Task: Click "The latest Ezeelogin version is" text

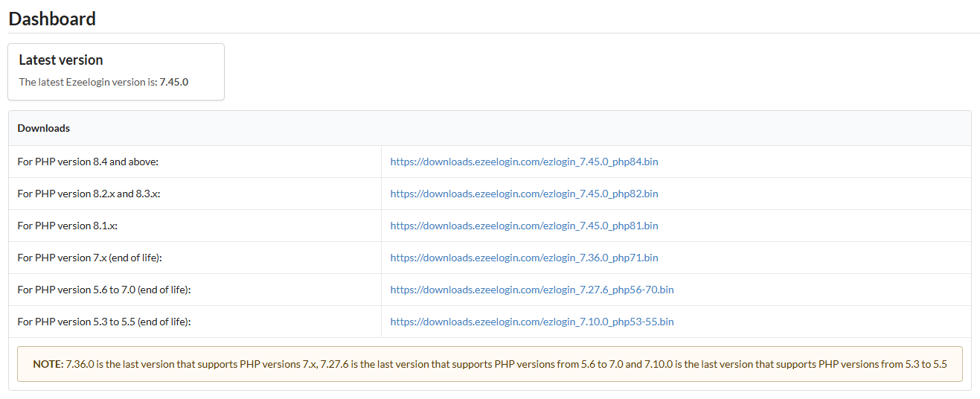Action: click(x=88, y=82)
